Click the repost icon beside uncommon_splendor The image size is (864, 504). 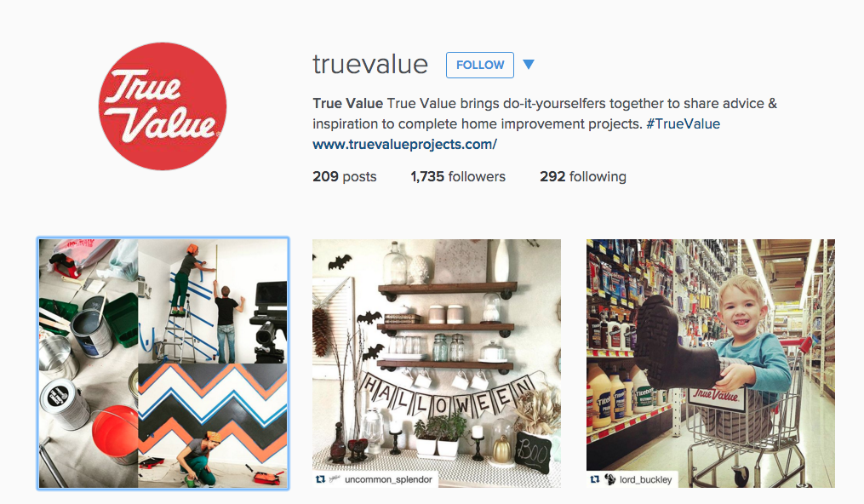pyautogui.click(x=320, y=480)
